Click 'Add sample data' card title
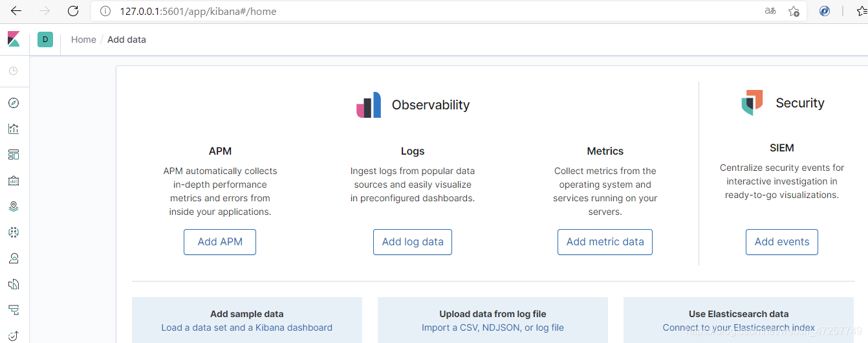Image resolution: width=868 pixels, height=343 pixels. click(x=247, y=314)
